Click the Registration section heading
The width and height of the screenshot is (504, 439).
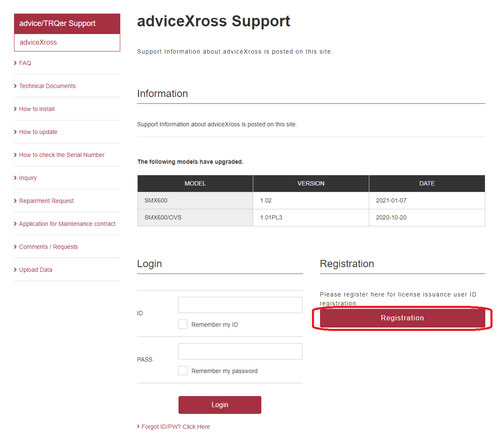click(347, 264)
